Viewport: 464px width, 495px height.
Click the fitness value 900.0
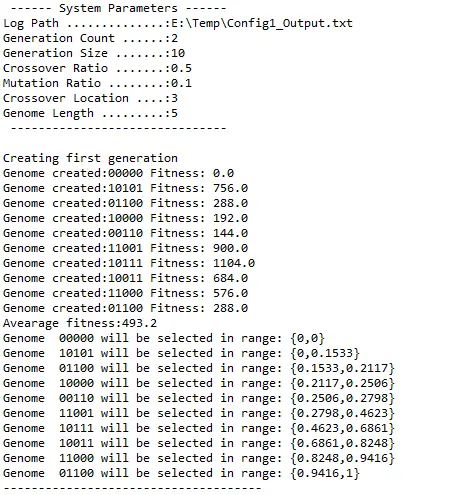(x=230, y=248)
